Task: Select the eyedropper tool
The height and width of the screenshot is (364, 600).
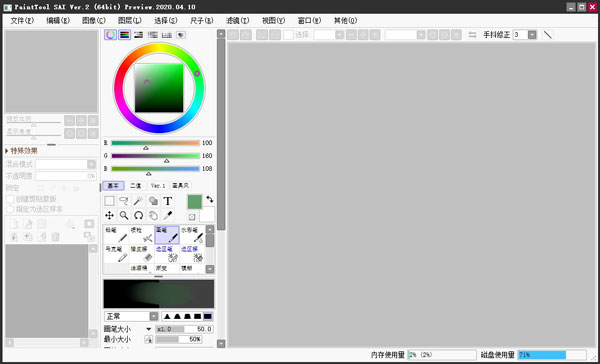Action: coord(168,215)
